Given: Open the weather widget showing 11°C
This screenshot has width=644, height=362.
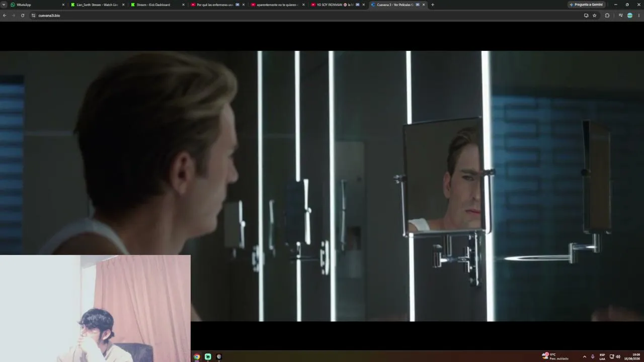Looking at the screenshot, I should (x=555, y=356).
